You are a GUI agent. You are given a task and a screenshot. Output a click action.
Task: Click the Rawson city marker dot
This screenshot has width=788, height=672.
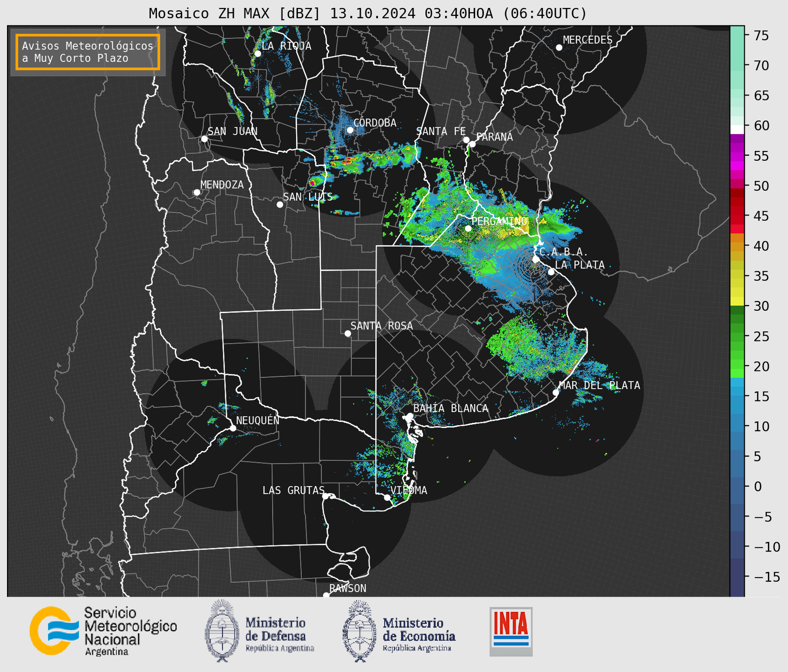click(326, 595)
